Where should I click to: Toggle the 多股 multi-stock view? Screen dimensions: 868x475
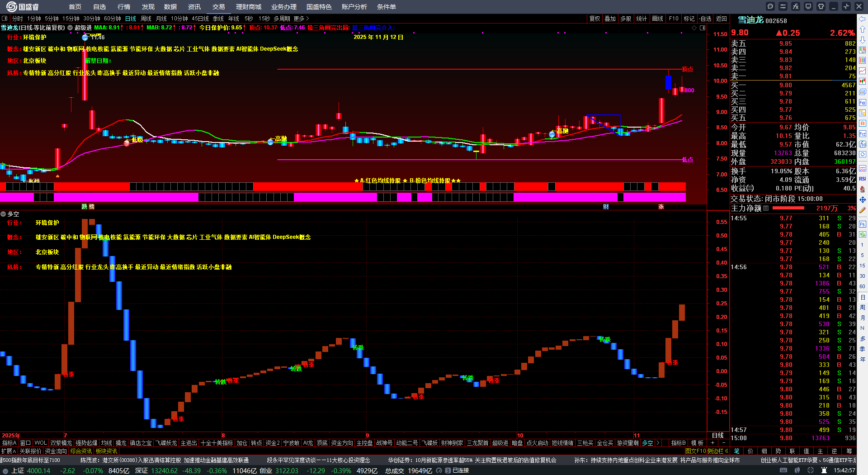(x=626, y=19)
